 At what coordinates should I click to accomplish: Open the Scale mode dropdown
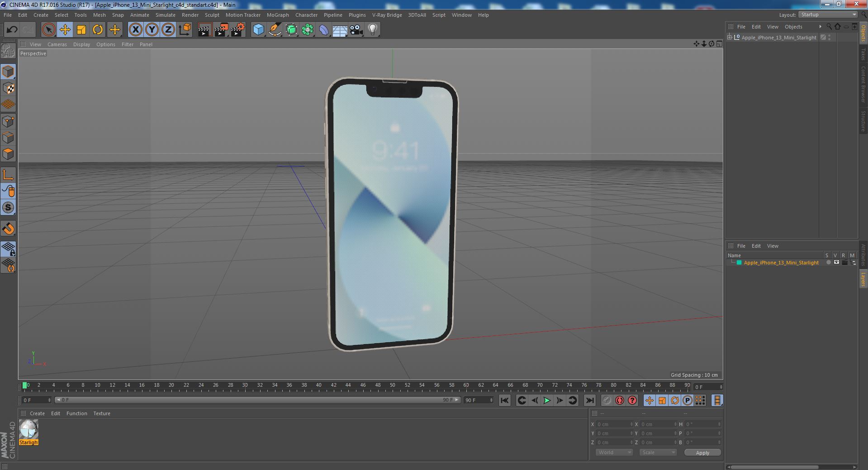[658, 452]
